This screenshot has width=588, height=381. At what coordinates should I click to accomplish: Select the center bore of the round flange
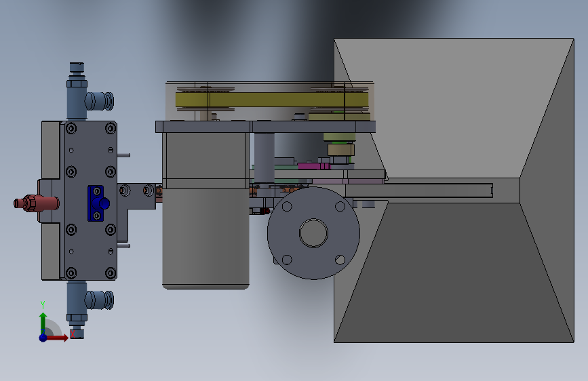click(x=313, y=233)
